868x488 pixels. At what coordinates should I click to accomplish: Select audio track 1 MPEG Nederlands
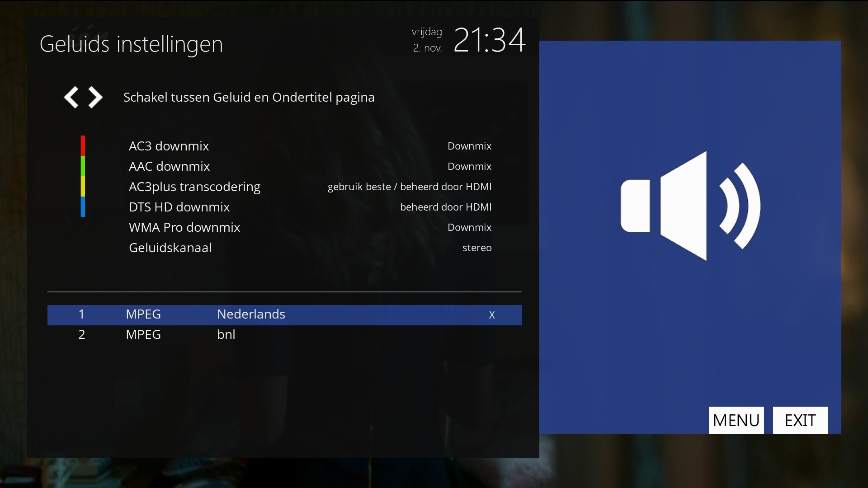pyautogui.click(x=251, y=314)
